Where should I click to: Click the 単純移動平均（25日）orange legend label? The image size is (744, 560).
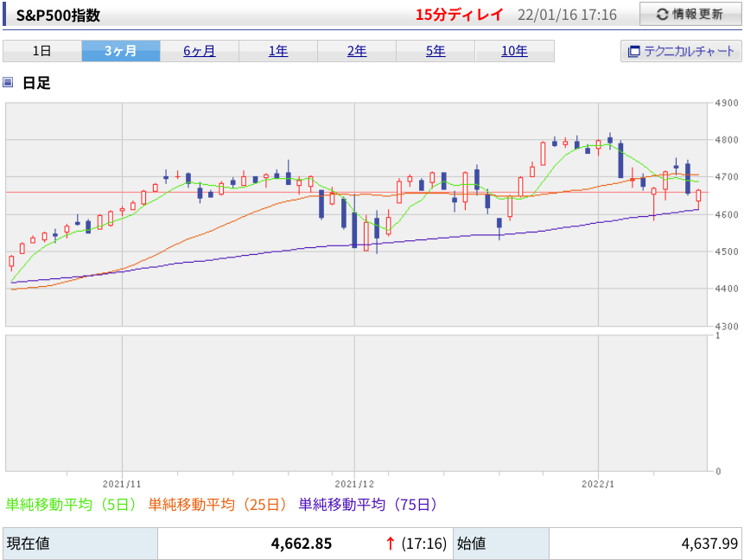(218, 504)
